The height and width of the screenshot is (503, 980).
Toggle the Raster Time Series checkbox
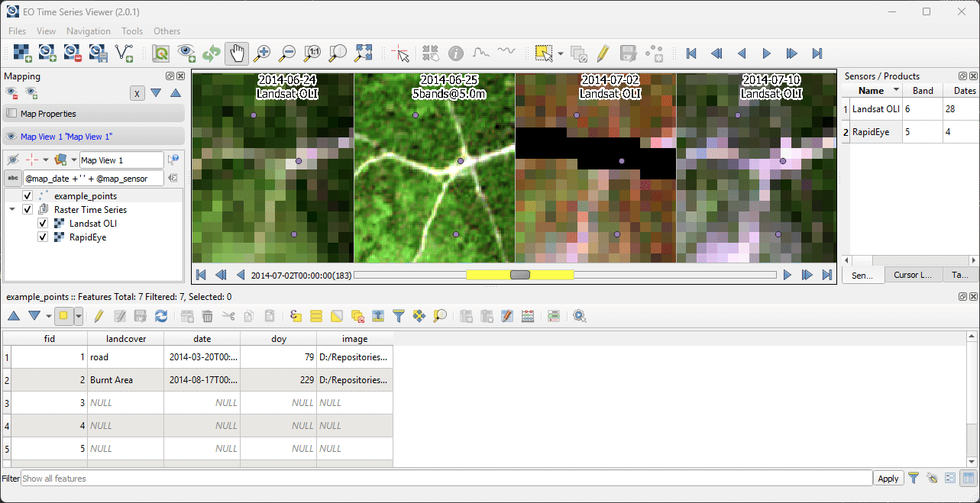(x=27, y=210)
